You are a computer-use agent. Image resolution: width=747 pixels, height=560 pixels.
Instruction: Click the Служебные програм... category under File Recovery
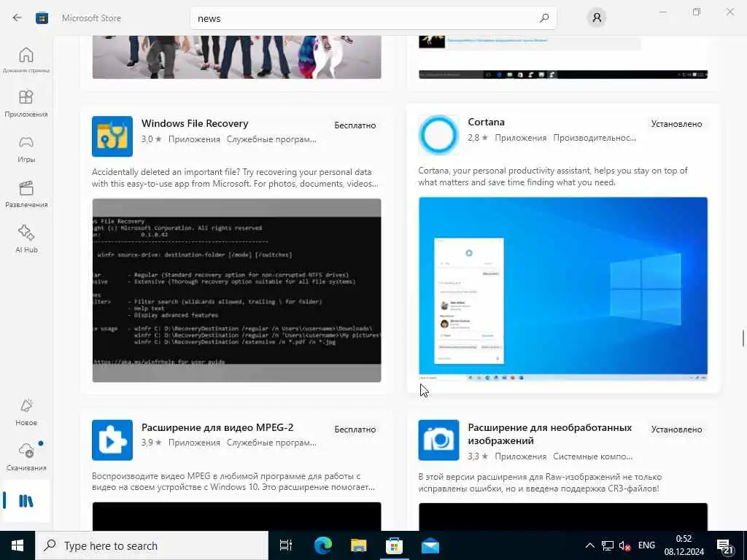click(x=271, y=139)
